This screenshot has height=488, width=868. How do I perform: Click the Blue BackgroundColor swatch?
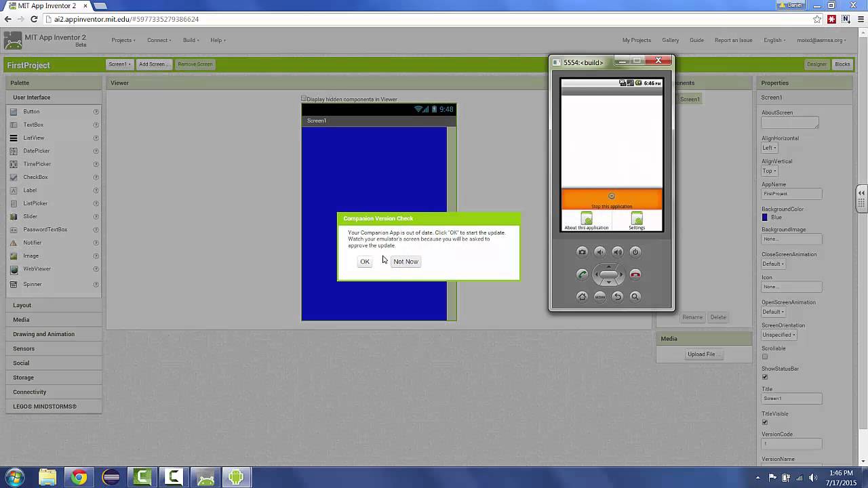point(765,218)
